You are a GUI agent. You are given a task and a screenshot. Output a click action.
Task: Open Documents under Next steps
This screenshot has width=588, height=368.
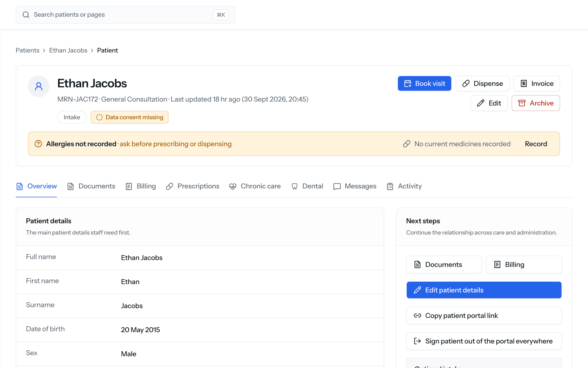[x=444, y=264]
